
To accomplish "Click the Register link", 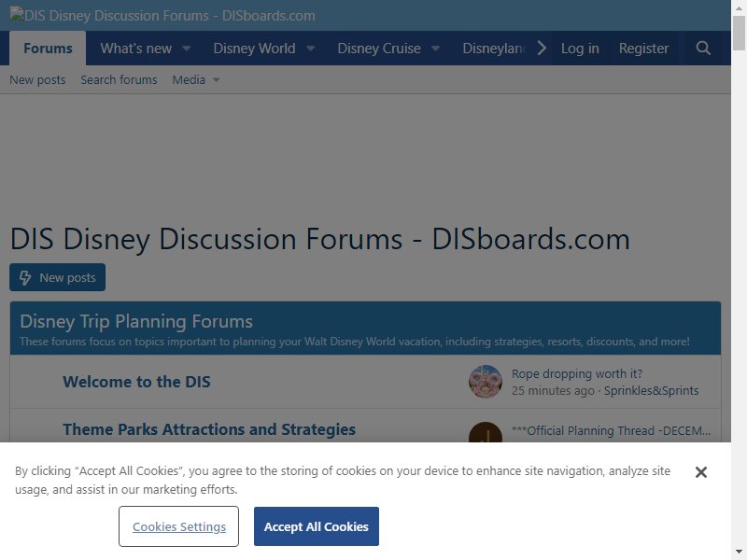I will coord(643,49).
